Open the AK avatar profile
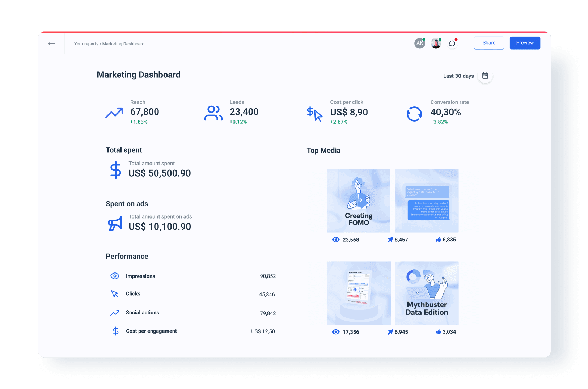This screenshot has width=588, height=389. pos(419,43)
